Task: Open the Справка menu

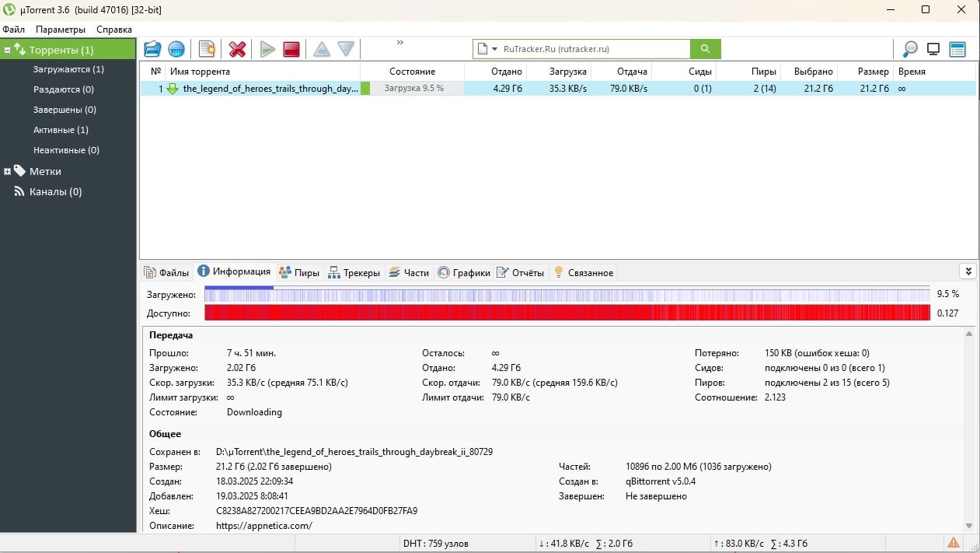Action: tap(114, 30)
